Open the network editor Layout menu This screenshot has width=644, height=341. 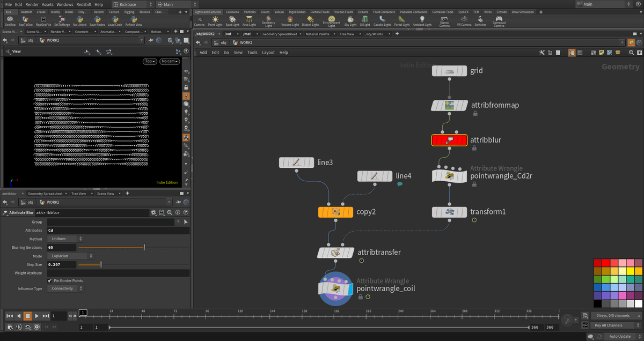click(268, 53)
